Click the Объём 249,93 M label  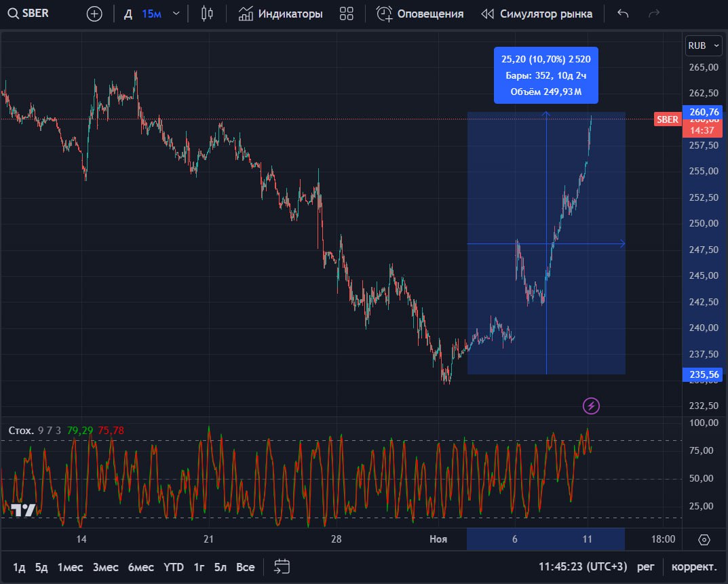546,92
